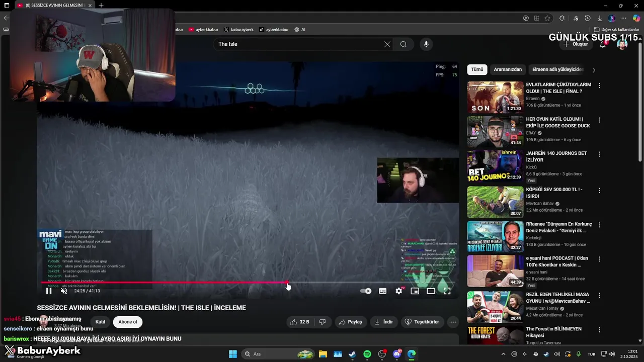Screen dimensions: 644x362
Task: Click the search field containing The Isle
Action: coord(298,44)
